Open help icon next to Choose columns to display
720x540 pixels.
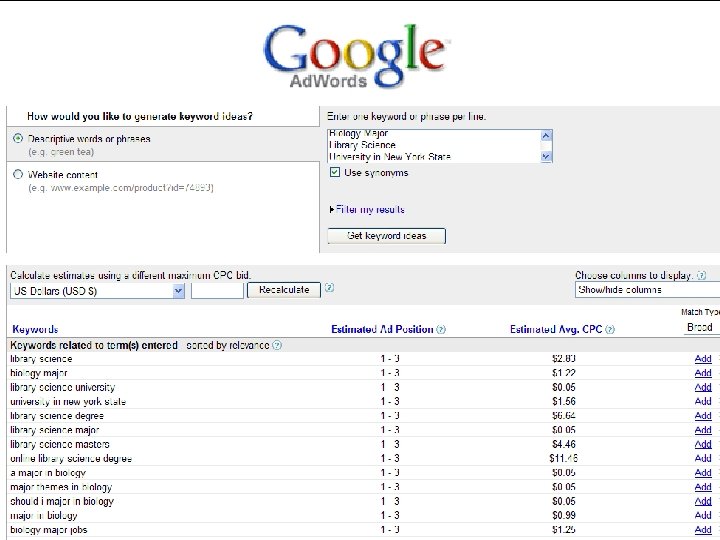[701, 276]
